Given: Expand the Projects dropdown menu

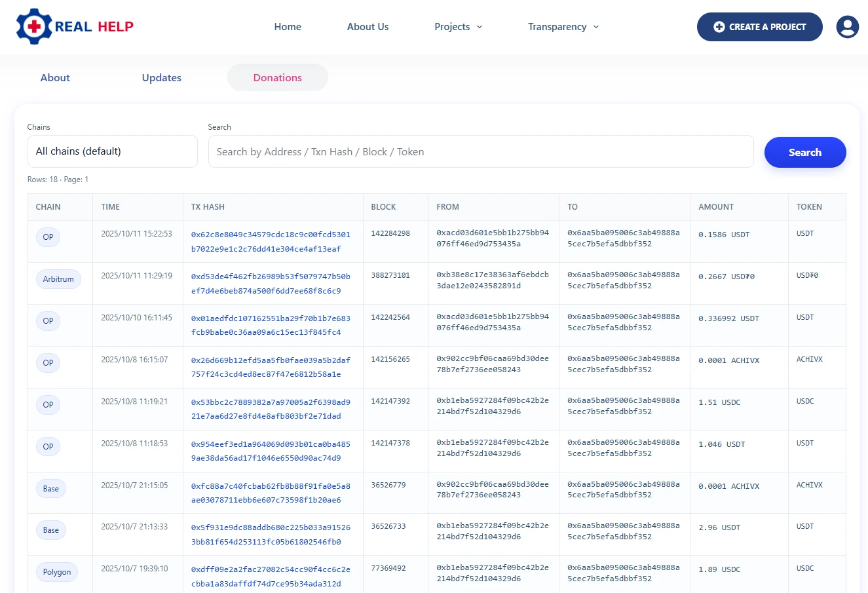Looking at the screenshot, I should click(x=458, y=27).
